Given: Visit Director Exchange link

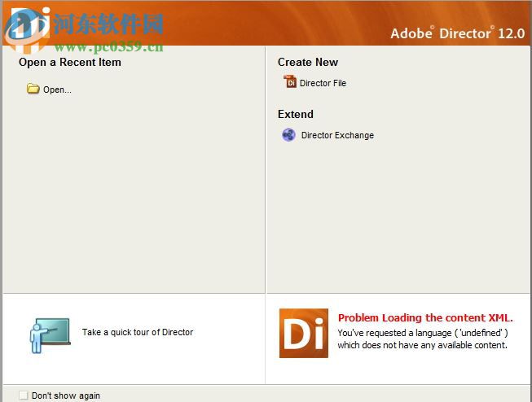Looking at the screenshot, I should pyautogui.click(x=337, y=135).
